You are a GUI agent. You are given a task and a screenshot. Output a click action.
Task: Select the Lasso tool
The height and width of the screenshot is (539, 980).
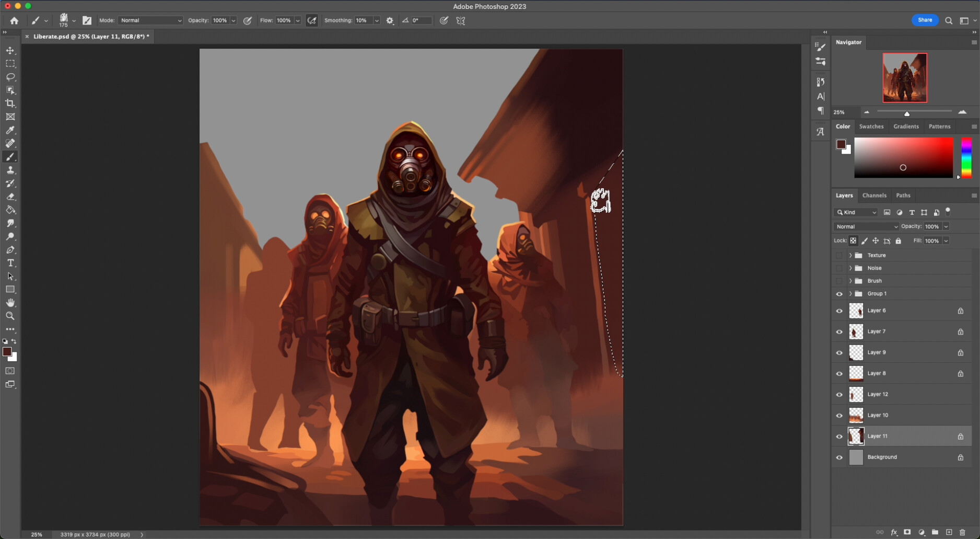[10, 77]
